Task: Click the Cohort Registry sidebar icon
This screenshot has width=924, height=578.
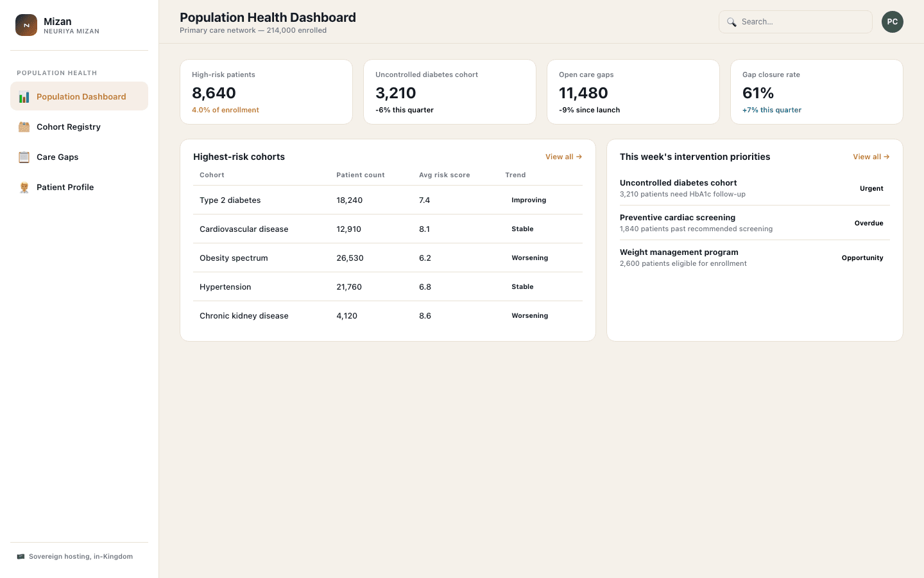Action: pyautogui.click(x=24, y=127)
